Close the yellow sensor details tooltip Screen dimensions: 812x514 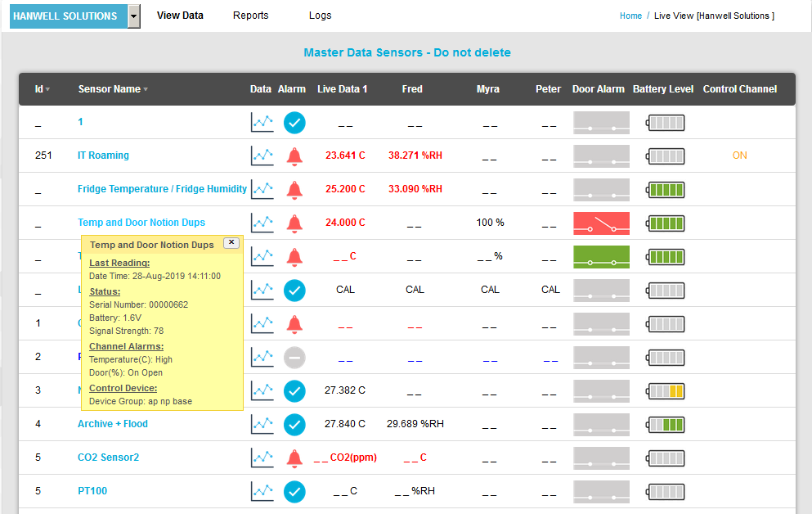pos(231,242)
